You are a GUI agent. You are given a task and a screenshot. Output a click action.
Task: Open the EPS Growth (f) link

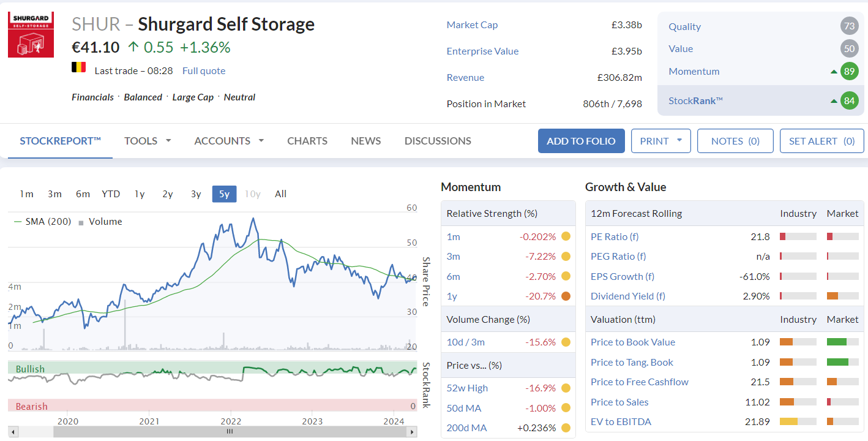[623, 276]
